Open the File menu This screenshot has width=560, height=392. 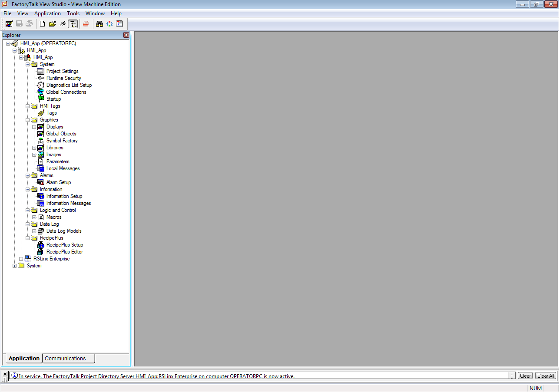coord(7,13)
